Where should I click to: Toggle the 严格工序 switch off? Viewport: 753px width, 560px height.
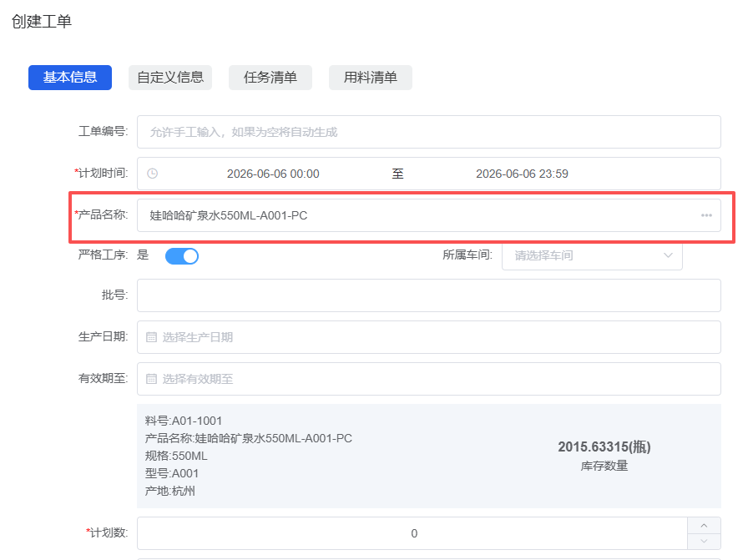pos(182,256)
